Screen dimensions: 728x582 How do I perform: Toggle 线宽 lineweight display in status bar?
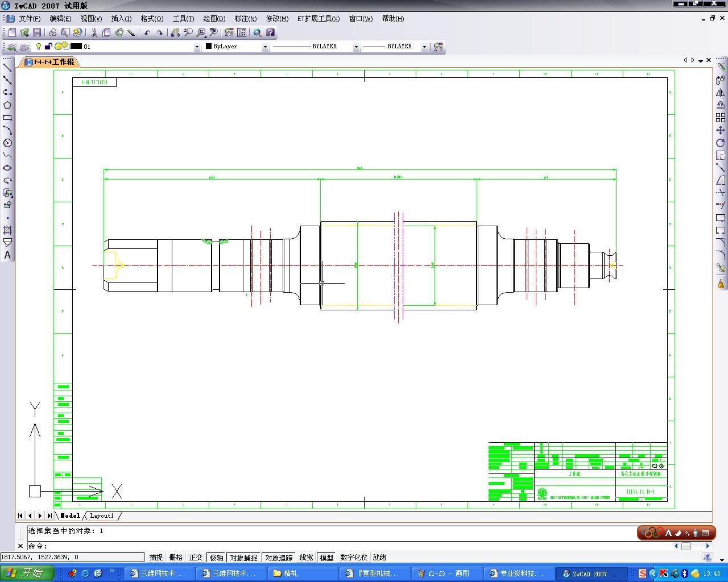click(306, 558)
